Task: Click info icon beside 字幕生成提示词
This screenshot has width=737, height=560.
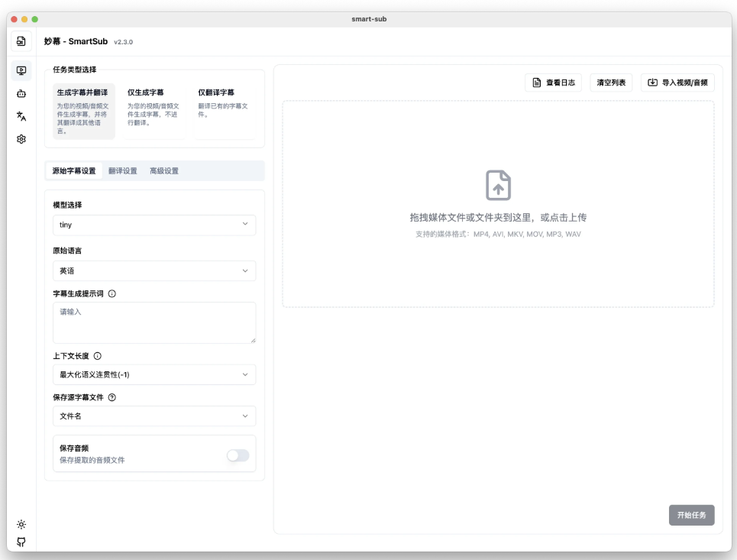Action: tap(112, 294)
